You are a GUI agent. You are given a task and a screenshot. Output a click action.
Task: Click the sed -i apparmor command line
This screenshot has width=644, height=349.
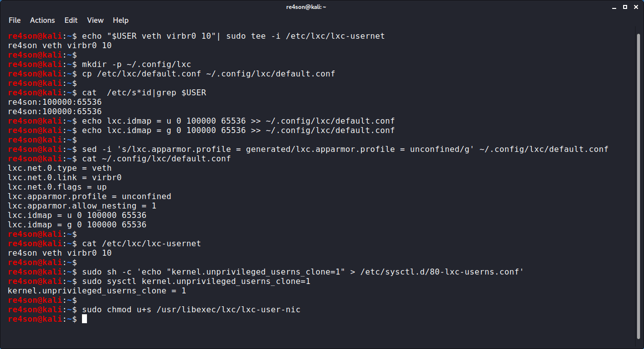pyautogui.click(x=343, y=149)
